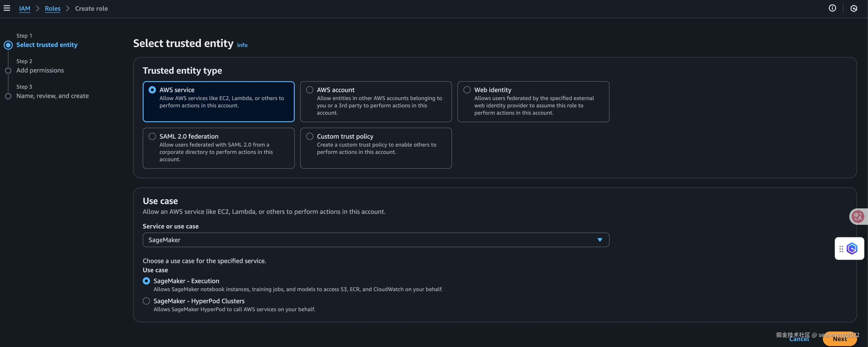Select Web identity radio option
868x347 pixels.
467,90
